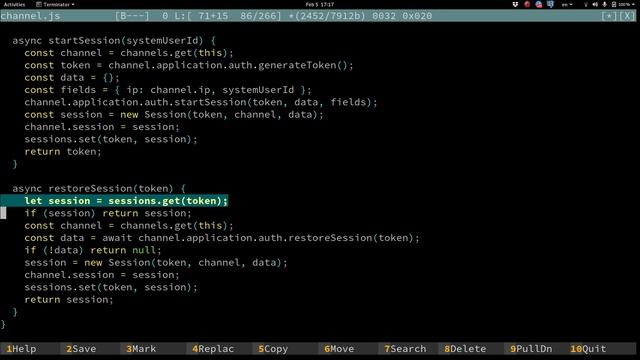640x360 pixels.
Task: Open the Dropbox tray icon
Action: pos(515,4)
